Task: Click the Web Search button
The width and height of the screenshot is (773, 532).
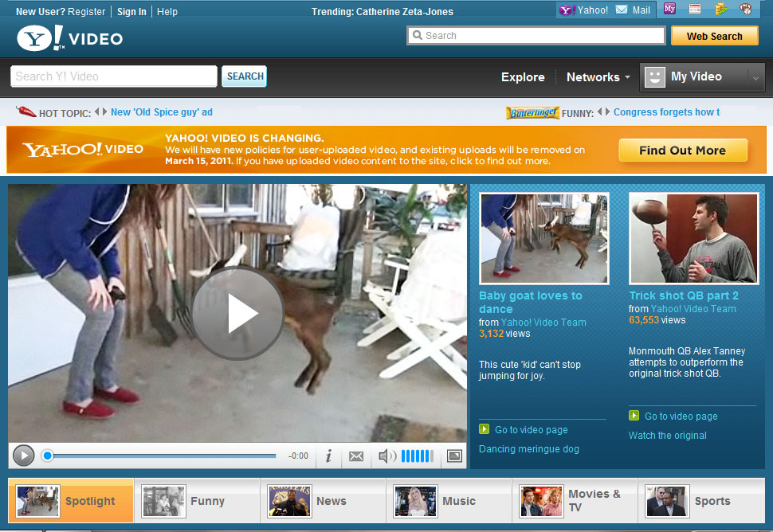Action: click(x=714, y=36)
